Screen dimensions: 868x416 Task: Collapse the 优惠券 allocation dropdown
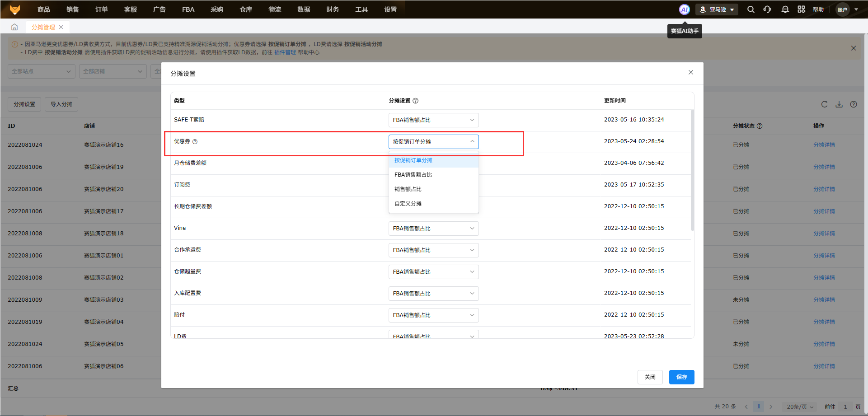(x=433, y=142)
